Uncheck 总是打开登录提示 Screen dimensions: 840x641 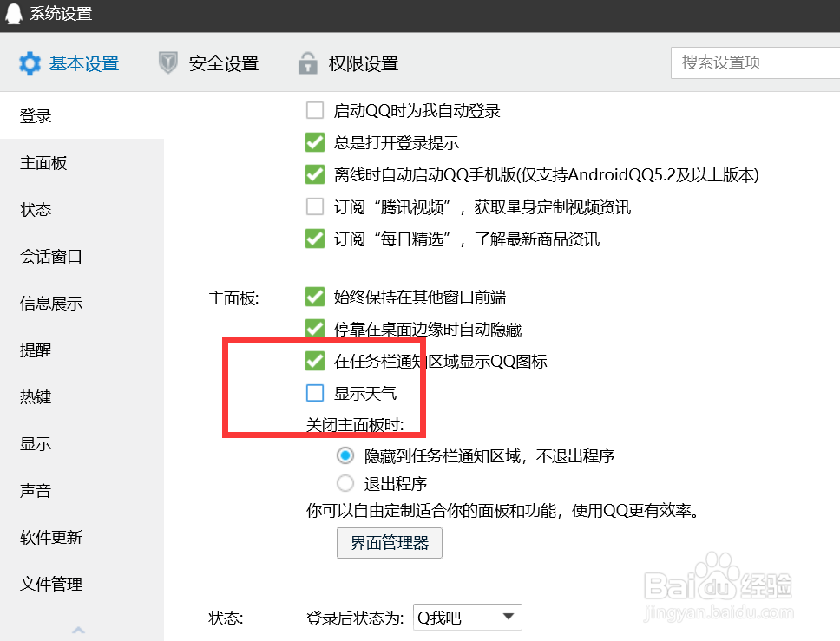coord(315,142)
